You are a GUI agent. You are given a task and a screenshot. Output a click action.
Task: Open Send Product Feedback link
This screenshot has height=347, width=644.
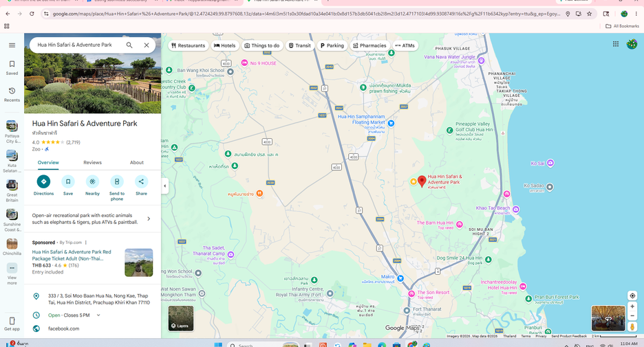tap(569, 336)
